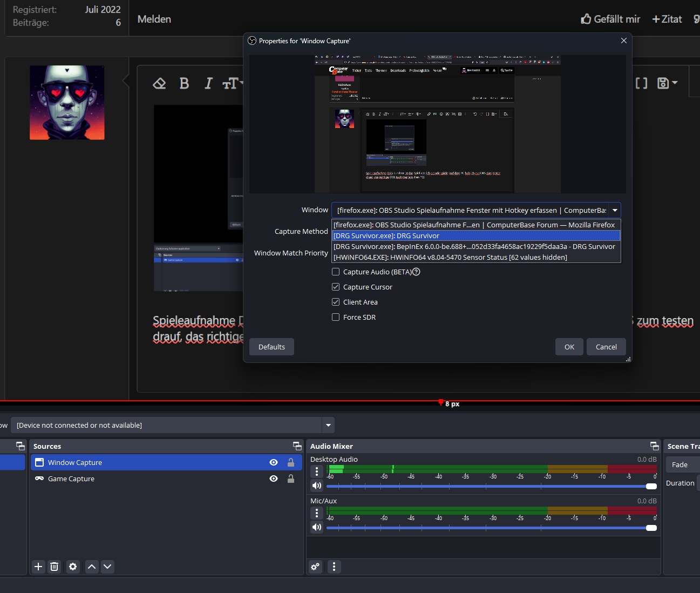
Task: Click the forum user avatar image
Action: click(x=67, y=103)
